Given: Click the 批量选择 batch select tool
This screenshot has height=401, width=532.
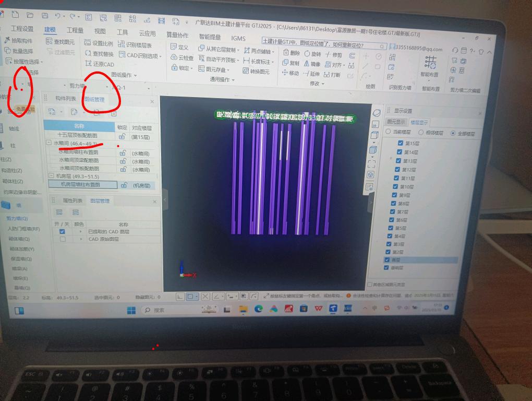Looking at the screenshot, I should [19, 51].
